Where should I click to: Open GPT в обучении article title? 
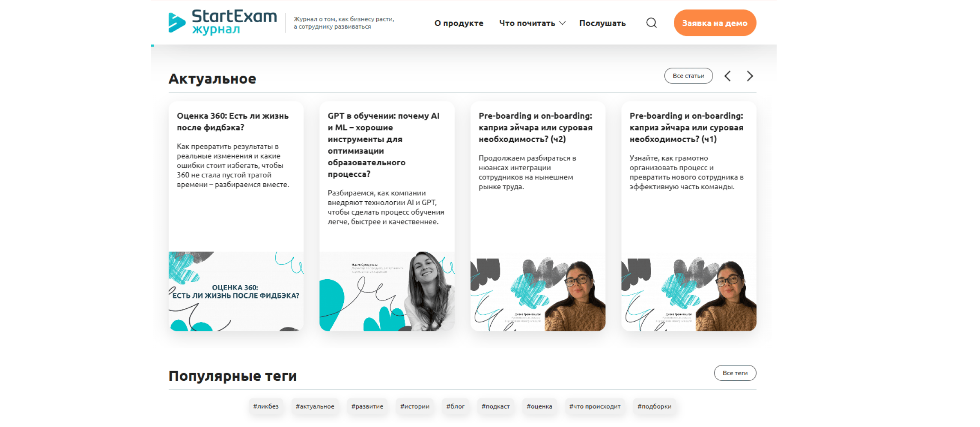[x=384, y=145]
